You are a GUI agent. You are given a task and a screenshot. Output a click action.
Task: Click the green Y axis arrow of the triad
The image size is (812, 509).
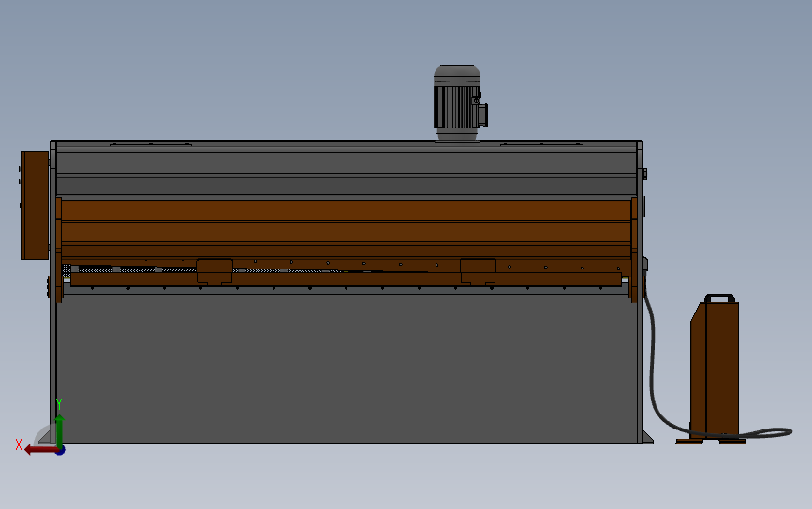point(60,430)
